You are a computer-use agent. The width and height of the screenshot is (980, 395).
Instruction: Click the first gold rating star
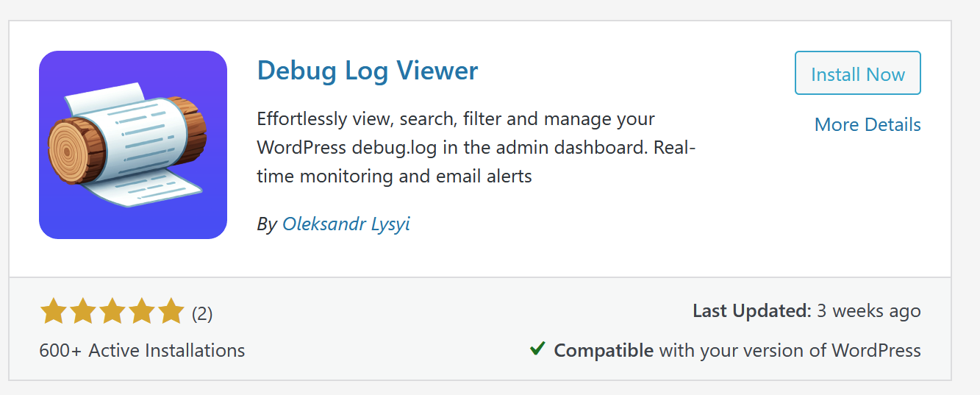54,312
